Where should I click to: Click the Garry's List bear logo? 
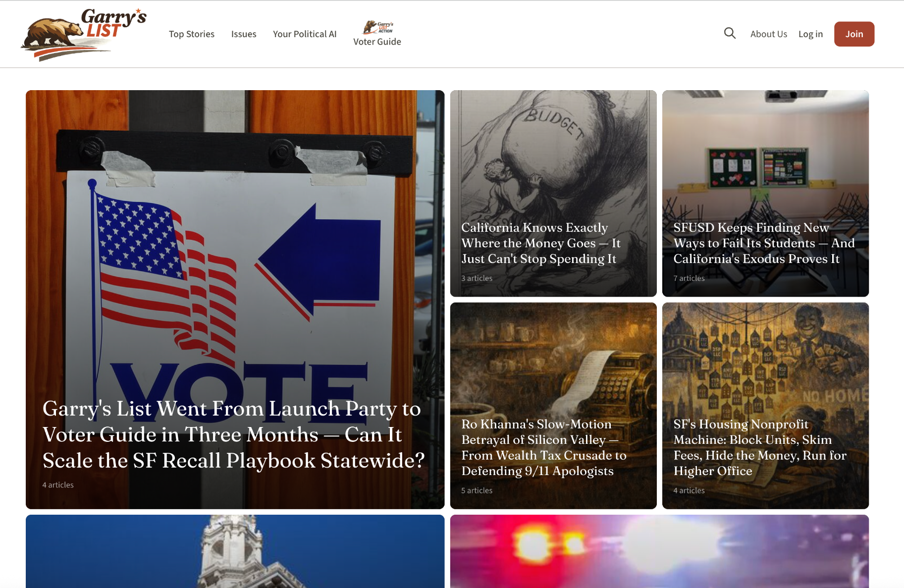click(x=84, y=34)
